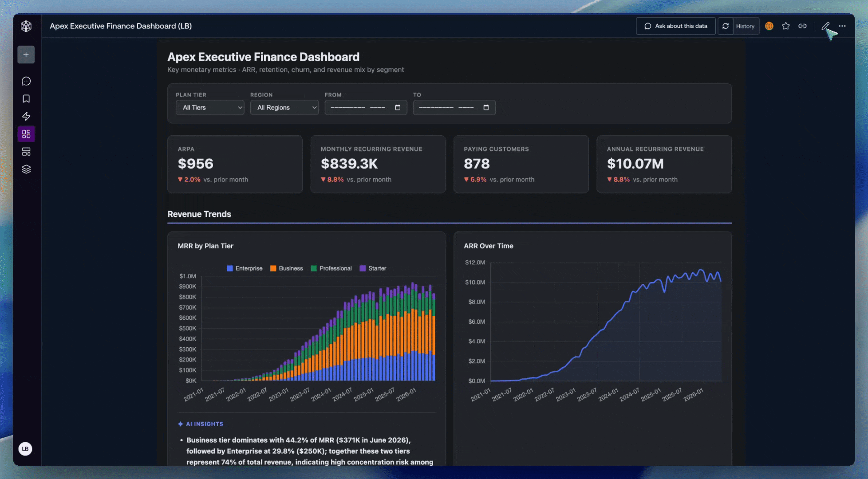Image resolution: width=868 pixels, height=479 pixels.
Task: Click the AI INSIGHTS label
Action: coord(205,424)
